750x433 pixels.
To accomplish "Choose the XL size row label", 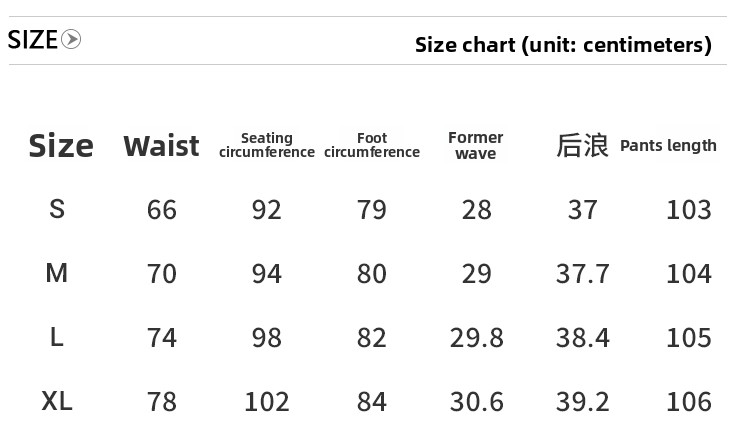I will coord(57,401).
